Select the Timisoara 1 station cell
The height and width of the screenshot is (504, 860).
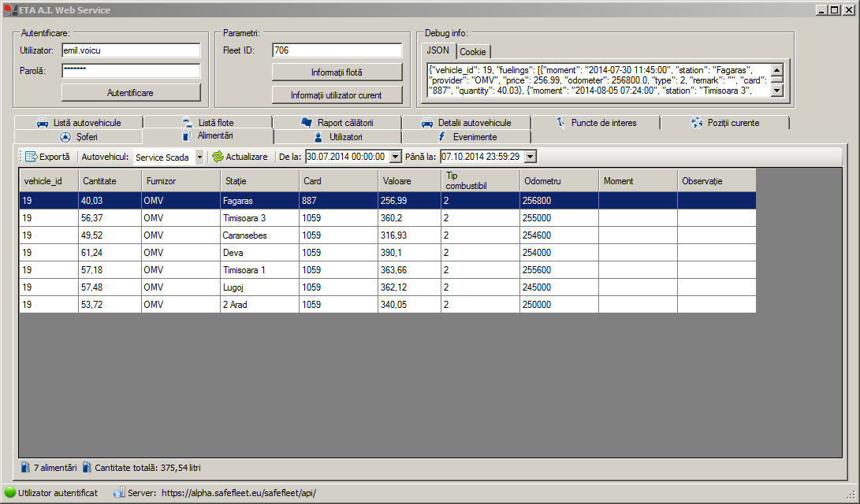click(259, 270)
